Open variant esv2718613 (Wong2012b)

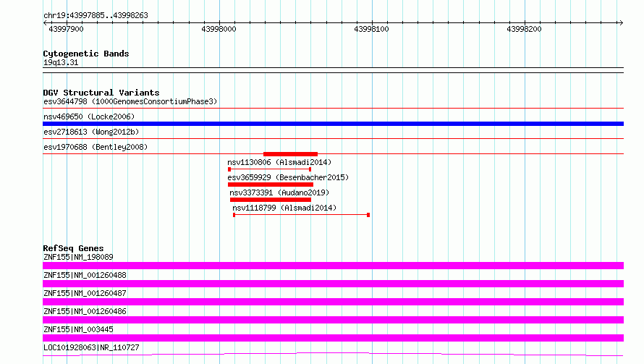point(91,132)
